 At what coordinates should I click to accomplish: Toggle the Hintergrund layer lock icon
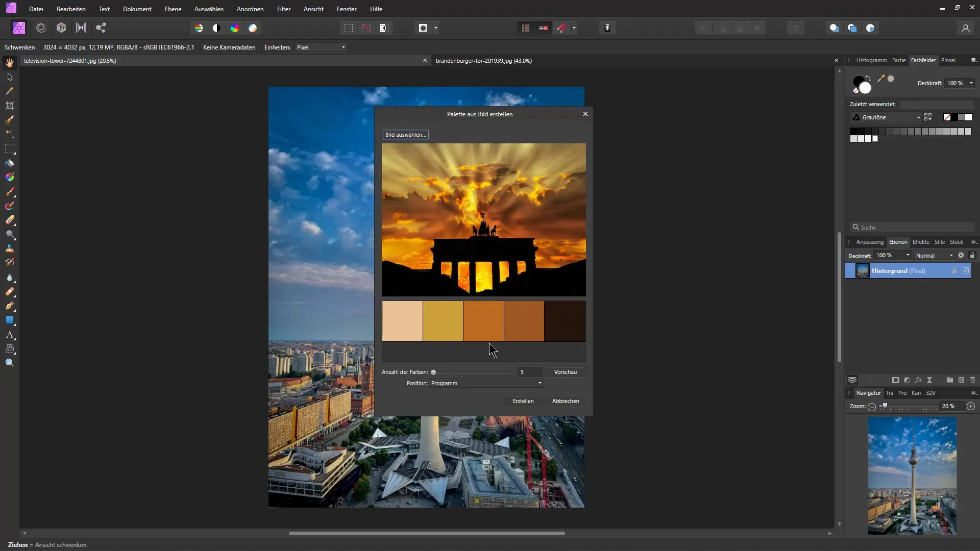pyautogui.click(x=954, y=271)
